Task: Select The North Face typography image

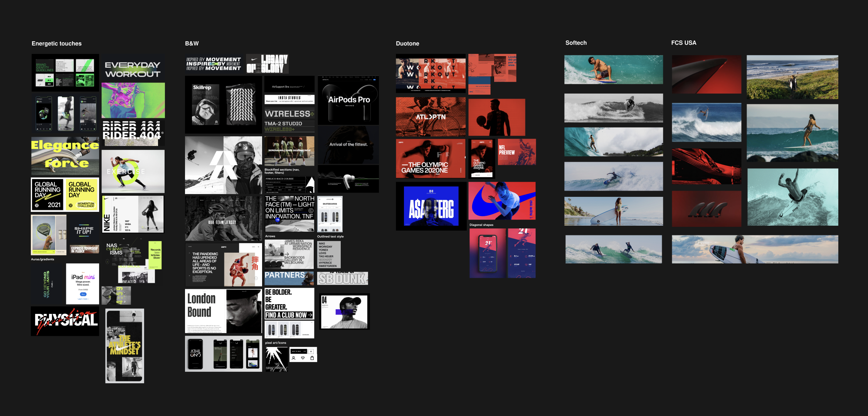Action: coord(289,214)
